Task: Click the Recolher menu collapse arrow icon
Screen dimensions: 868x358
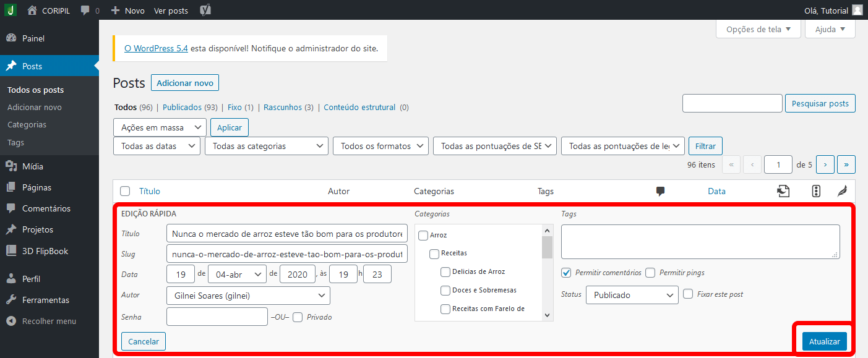Action: click(x=11, y=321)
